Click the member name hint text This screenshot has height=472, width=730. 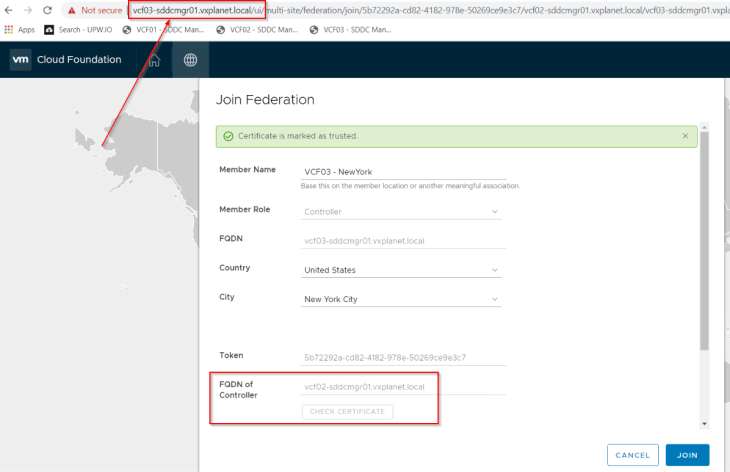[410, 186]
